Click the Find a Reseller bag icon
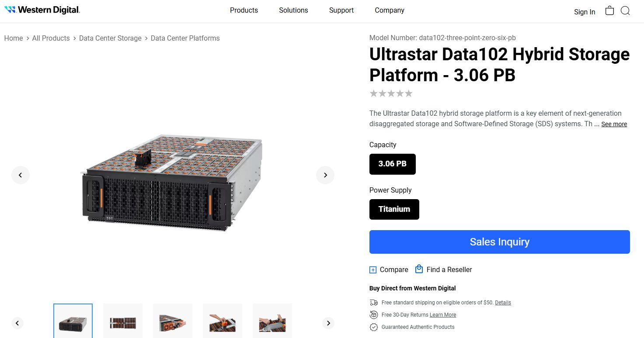This screenshot has width=644, height=338. tap(419, 269)
